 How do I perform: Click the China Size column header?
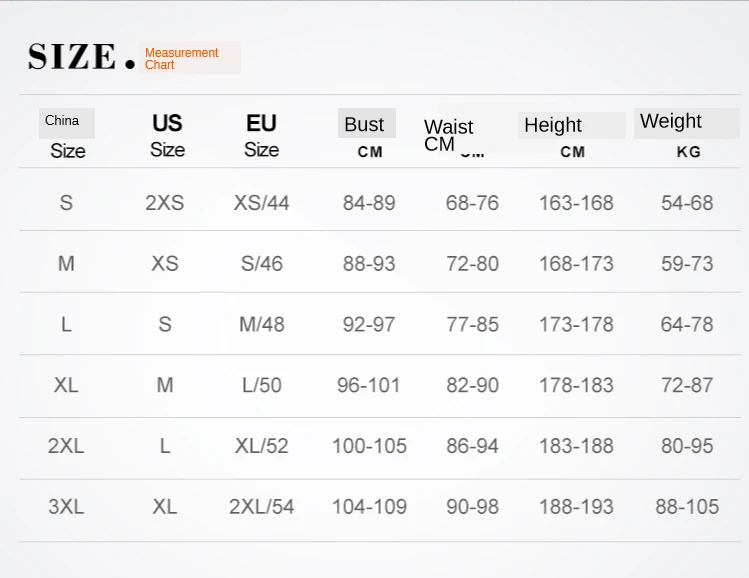pyautogui.click(x=67, y=135)
